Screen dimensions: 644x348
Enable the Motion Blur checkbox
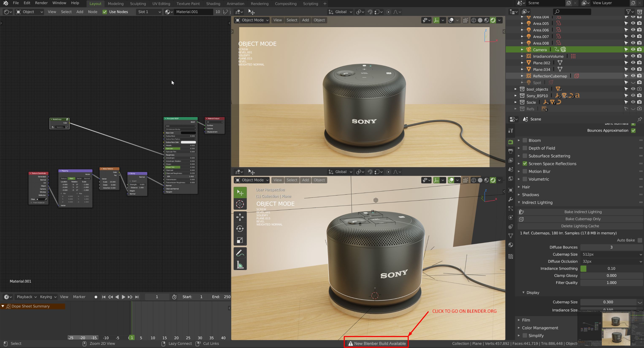(x=525, y=172)
